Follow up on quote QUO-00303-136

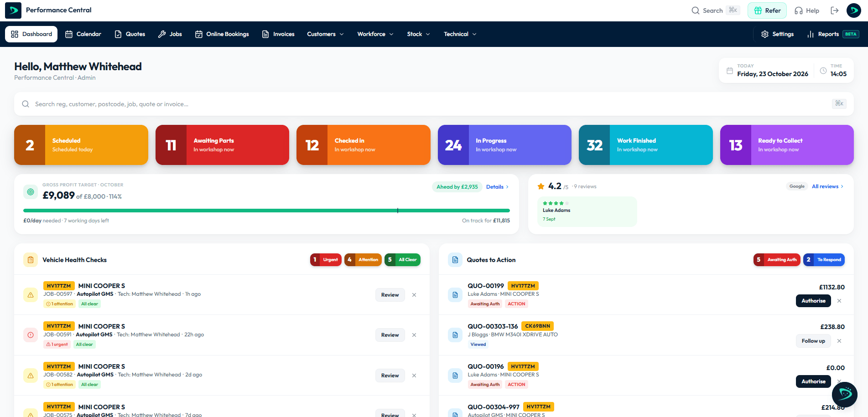[x=813, y=341]
